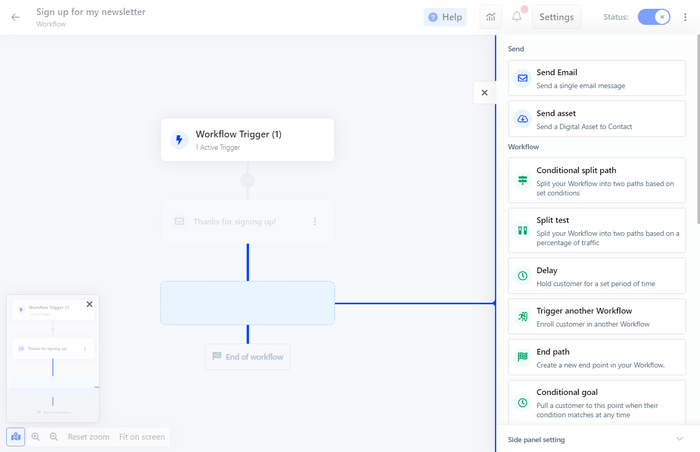The height and width of the screenshot is (452, 700).
Task: Open the Thanks for signing up step options menu
Action: tap(315, 222)
